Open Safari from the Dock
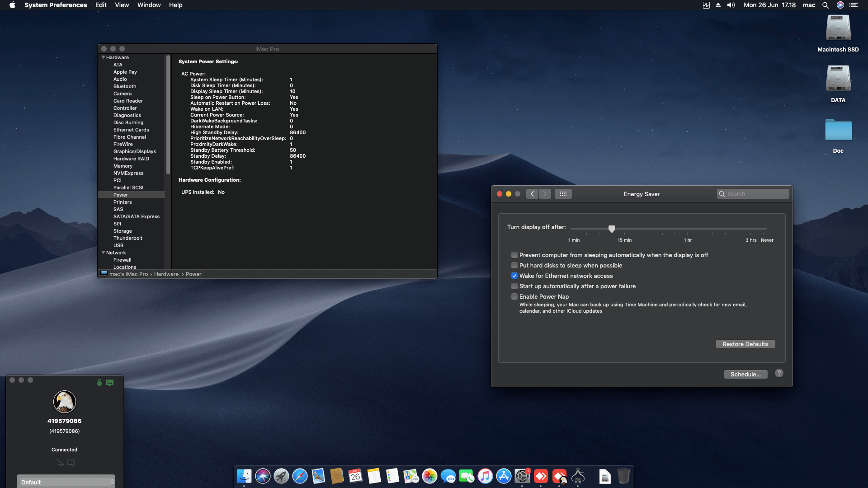This screenshot has width=868, height=488. (x=300, y=476)
